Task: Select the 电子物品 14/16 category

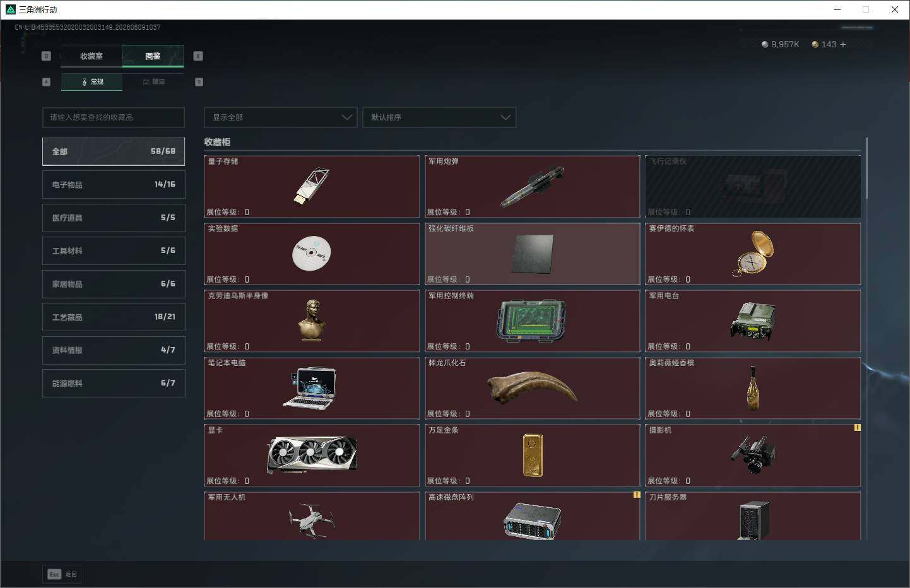Action: pyautogui.click(x=114, y=184)
